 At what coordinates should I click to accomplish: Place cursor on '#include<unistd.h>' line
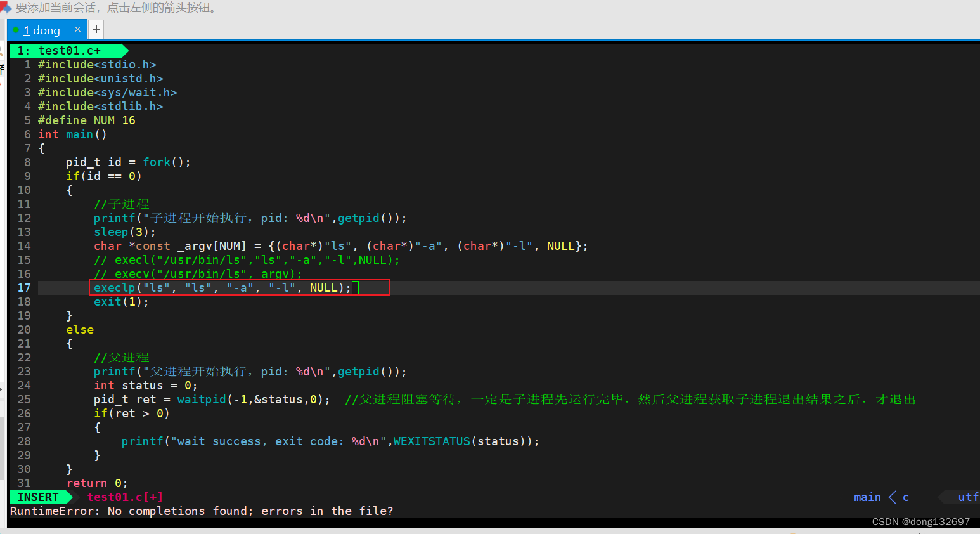[101, 79]
